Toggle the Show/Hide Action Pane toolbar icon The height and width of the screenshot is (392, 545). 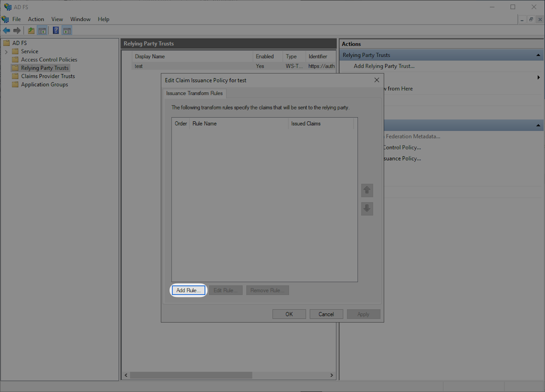67,30
